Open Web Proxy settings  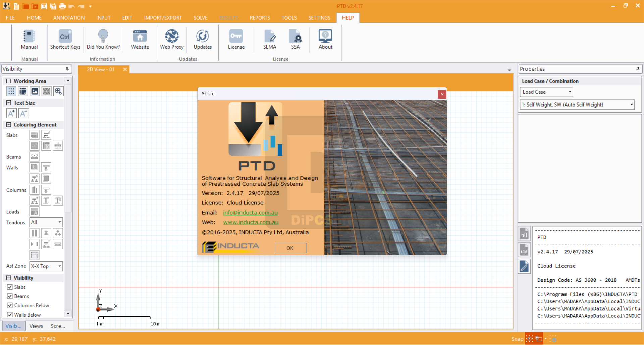[x=172, y=40]
